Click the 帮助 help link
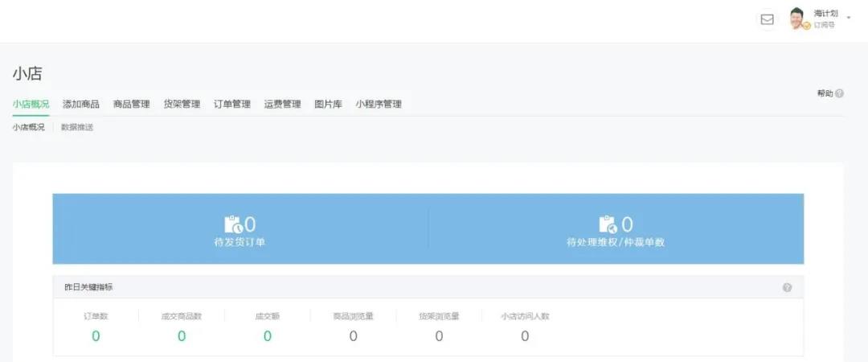868x362 pixels. coord(825,94)
